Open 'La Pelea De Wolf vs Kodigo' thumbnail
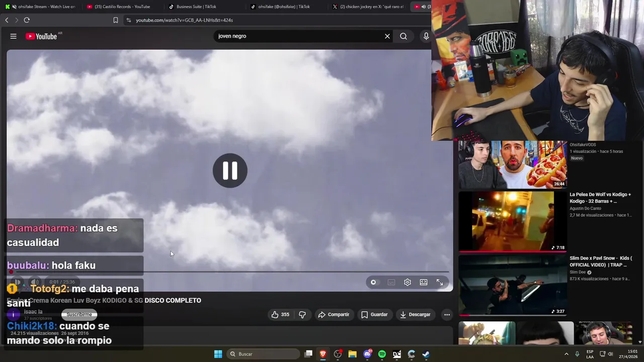Screen dimensions: 644x362 click(x=512, y=221)
